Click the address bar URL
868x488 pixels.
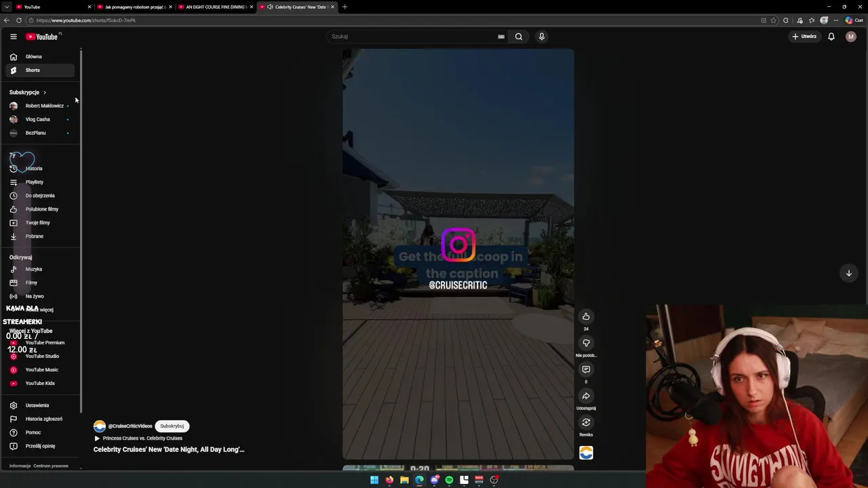[x=86, y=20]
